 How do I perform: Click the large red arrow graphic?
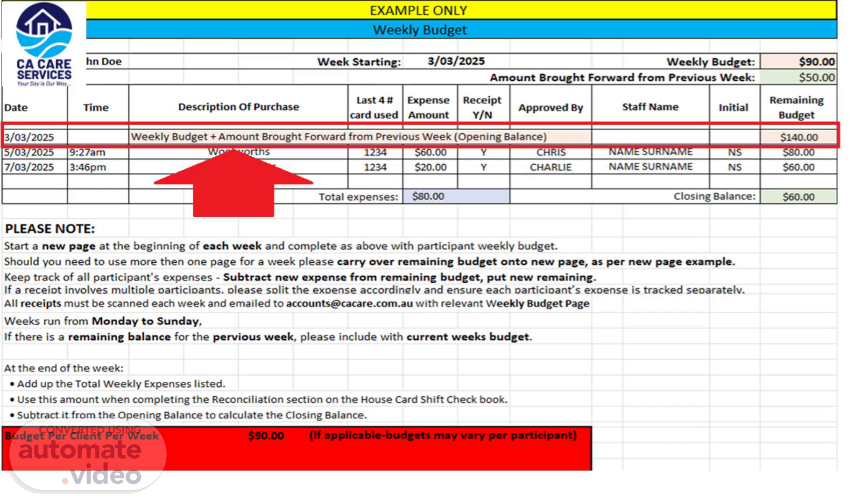coord(233,187)
